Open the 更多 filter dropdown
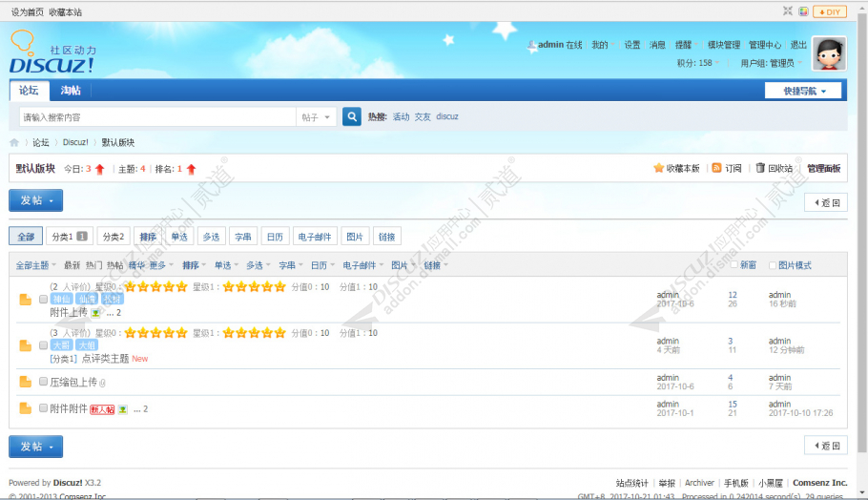This screenshot has height=500, width=868. 161,265
